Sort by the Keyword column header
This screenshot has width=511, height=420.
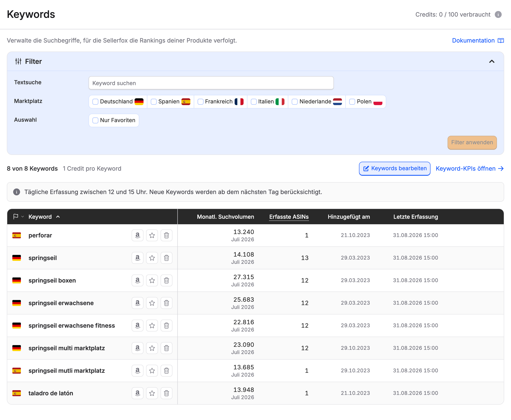tap(44, 217)
